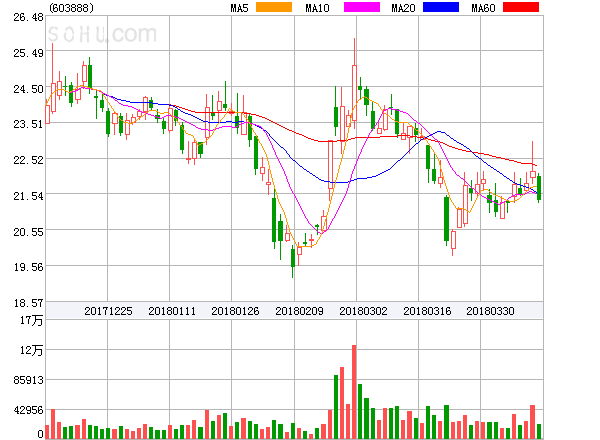600x440 pixels.
Task: Click the 20180316 date label
Action: point(427,311)
